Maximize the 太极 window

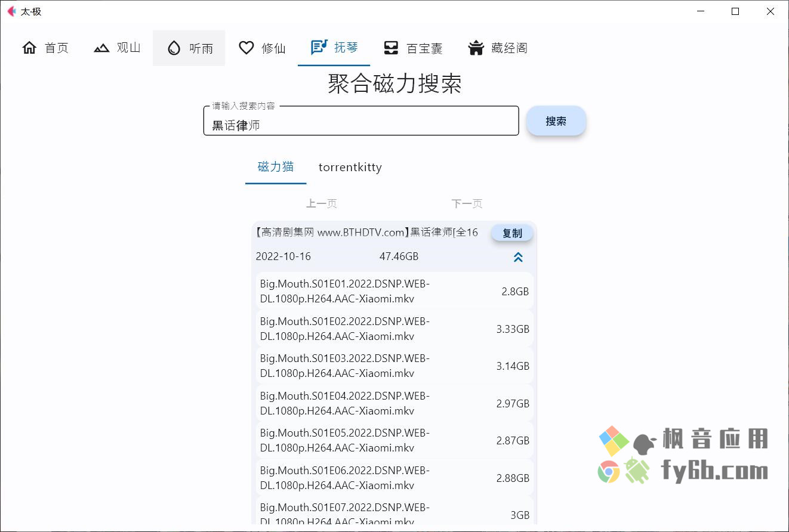tap(735, 11)
